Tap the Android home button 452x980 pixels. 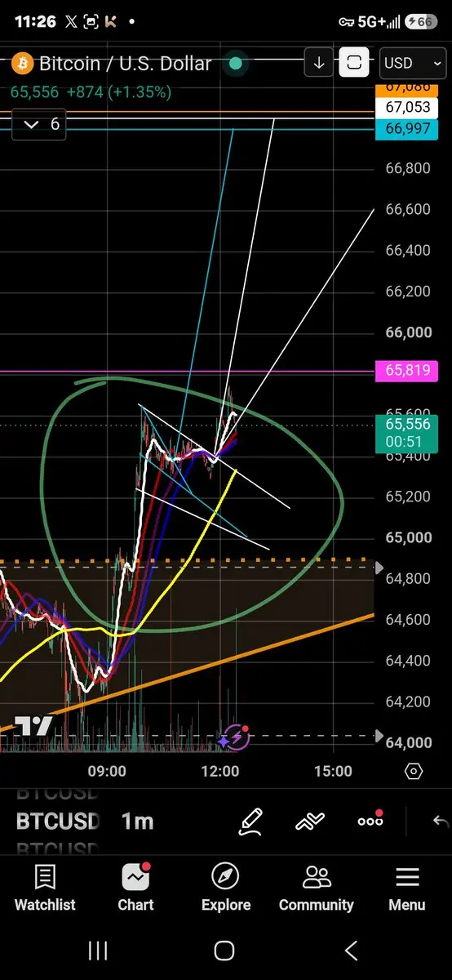click(224, 950)
